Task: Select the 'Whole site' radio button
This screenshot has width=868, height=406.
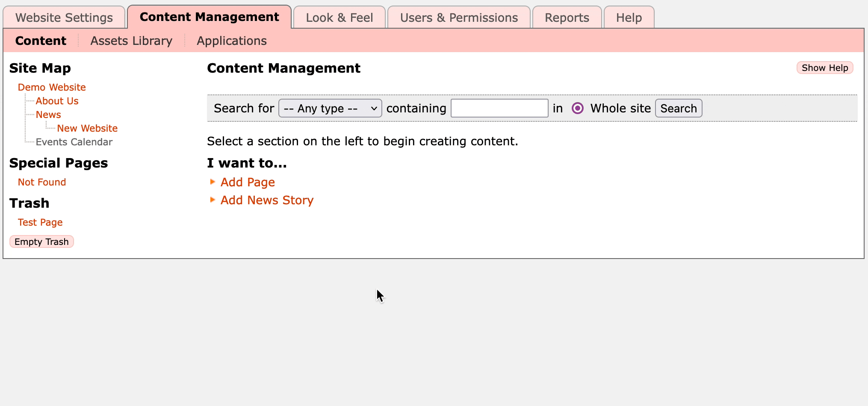Action: (578, 108)
